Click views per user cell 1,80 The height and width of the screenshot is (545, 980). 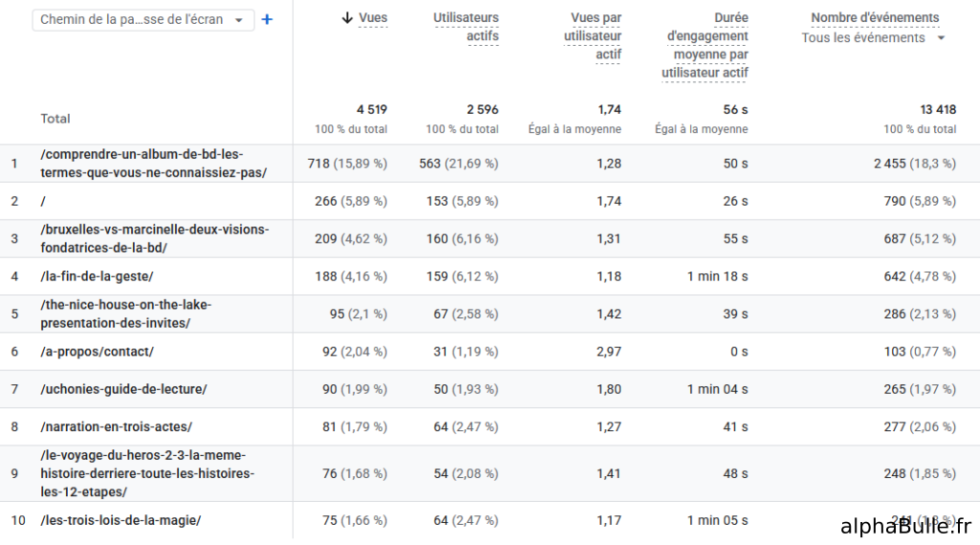[609, 389]
